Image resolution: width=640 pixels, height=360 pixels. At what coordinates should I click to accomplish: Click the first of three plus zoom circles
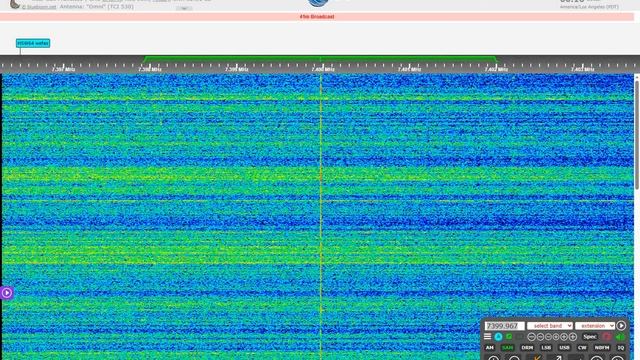[556, 337]
